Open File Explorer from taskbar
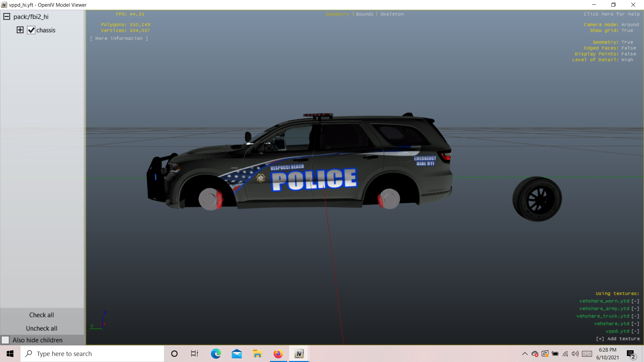 point(257,354)
